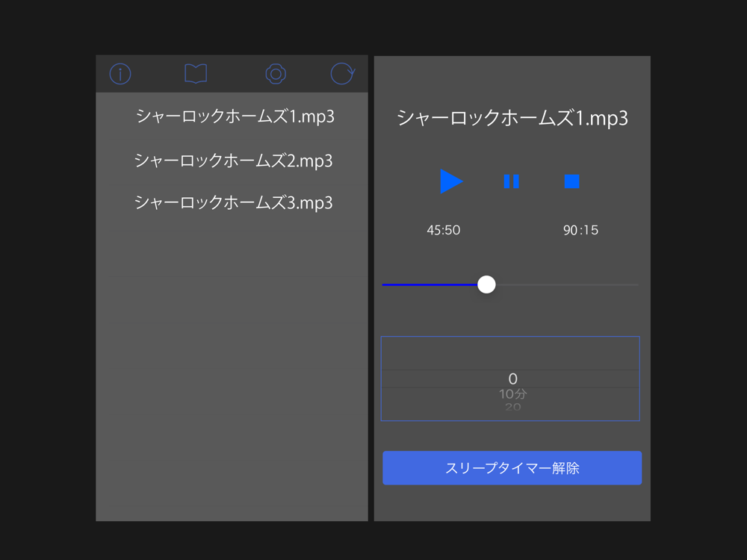The image size is (747, 560).
Task: Select シャーロックホームズ3.mp3 in the list
Action: (233, 203)
